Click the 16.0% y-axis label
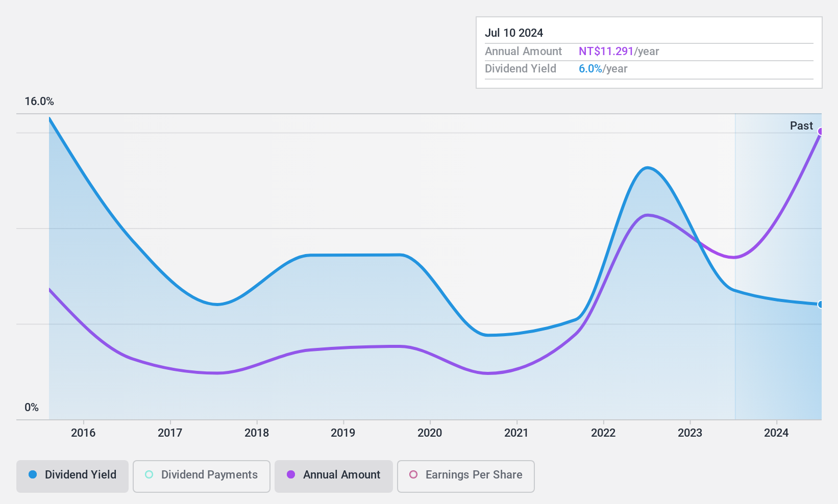 [x=39, y=102]
